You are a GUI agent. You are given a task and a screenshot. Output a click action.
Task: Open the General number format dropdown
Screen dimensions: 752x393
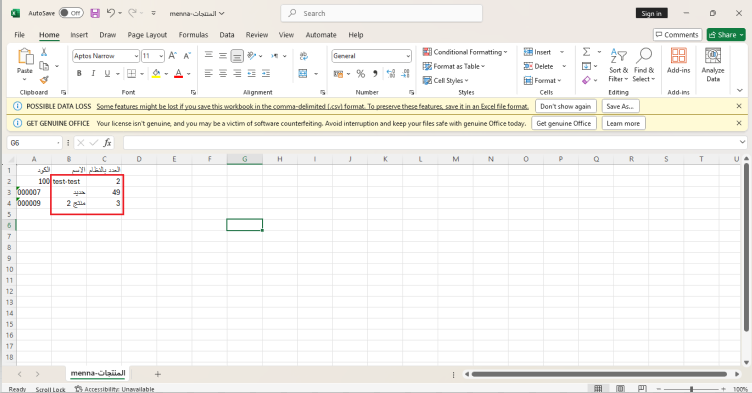click(x=408, y=56)
